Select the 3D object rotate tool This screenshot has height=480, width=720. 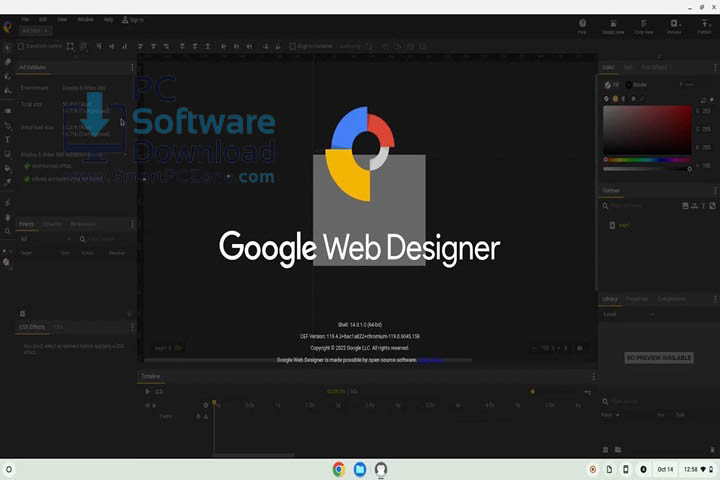tap(7, 77)
